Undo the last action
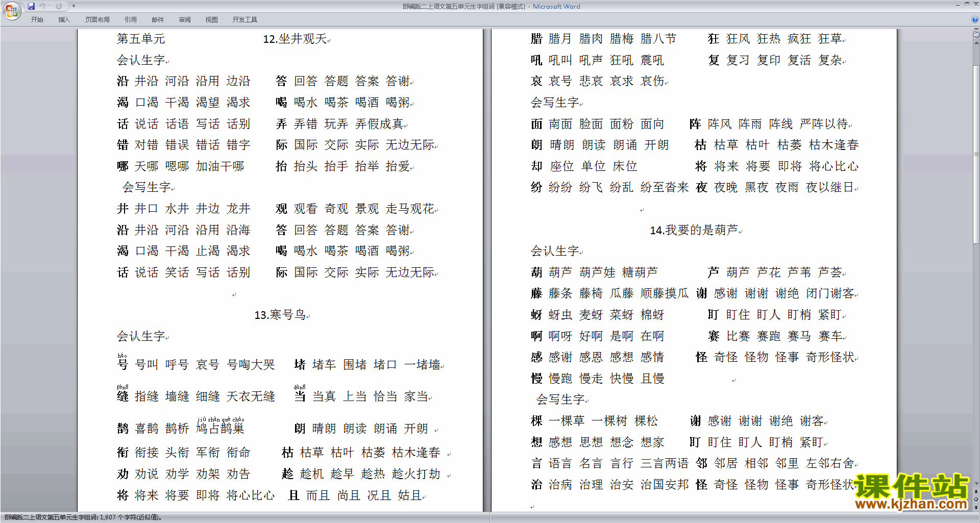The width and height of the screenshot is (980, 523). coord(42,6)
